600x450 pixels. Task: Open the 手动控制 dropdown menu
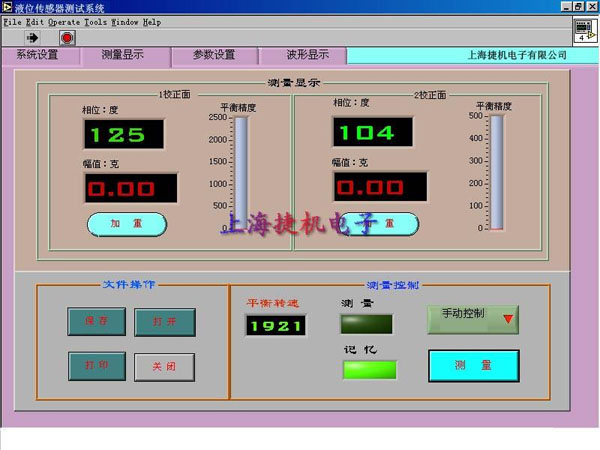(x=473, y=319)
